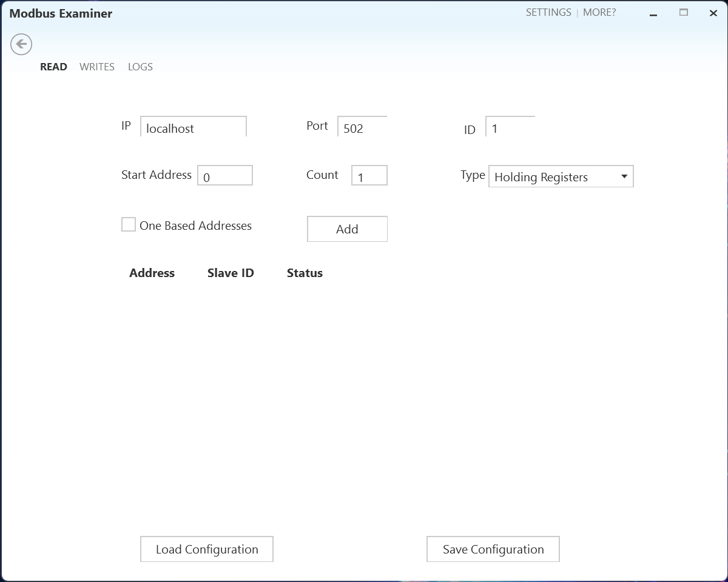Open SETTINGS in the title bar
The height and width of the screenshot is (582, 728).
pyautogui.click(x=548, y=12)
